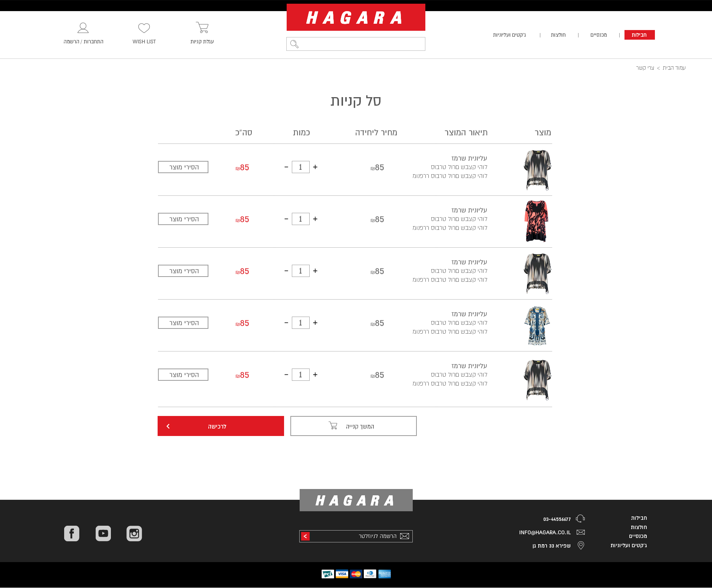The height and width of the screenshot is (588, 712).
Task: Focus the quantity field of third item
Action: pos(300,271)
